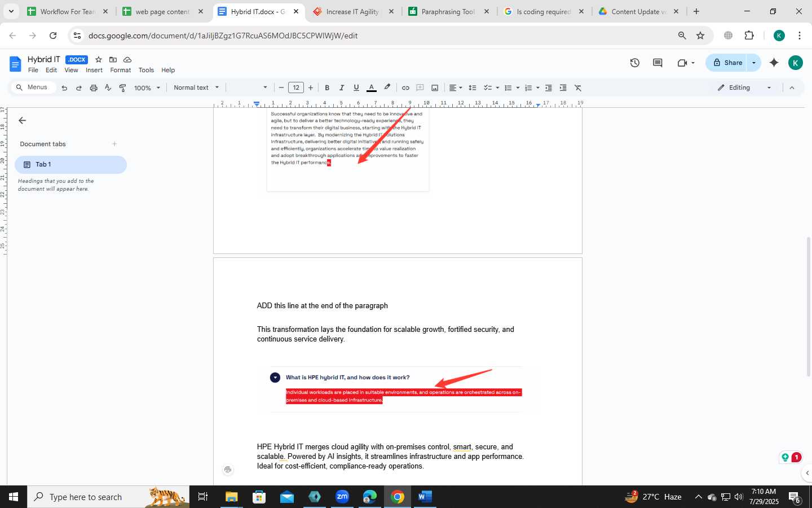Viewport: 812px width, 508px height.
Task: Open the text color picker
Action: (372, 87)
